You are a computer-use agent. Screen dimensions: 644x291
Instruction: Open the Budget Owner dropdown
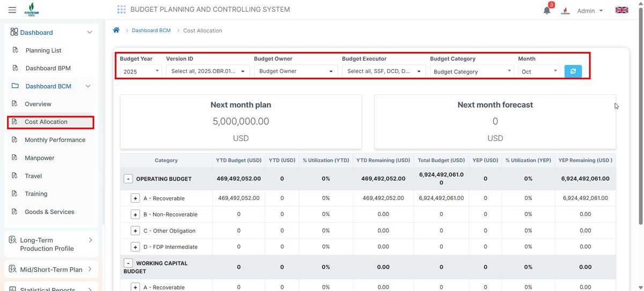pos(296,71)
